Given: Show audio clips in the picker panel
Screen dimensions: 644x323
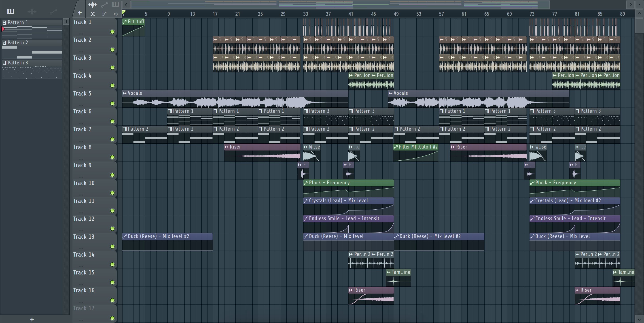Looking at the screenshot, I should tap(32, 11).
